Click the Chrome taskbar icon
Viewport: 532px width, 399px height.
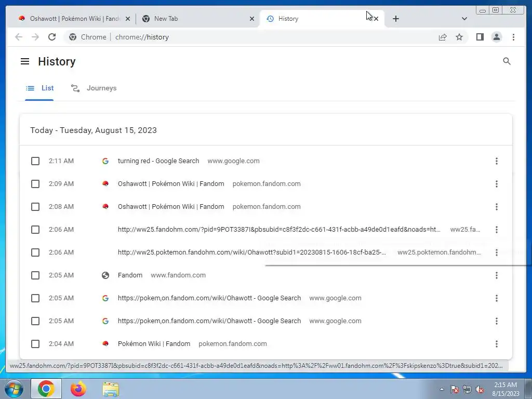(x=46, y=389)
